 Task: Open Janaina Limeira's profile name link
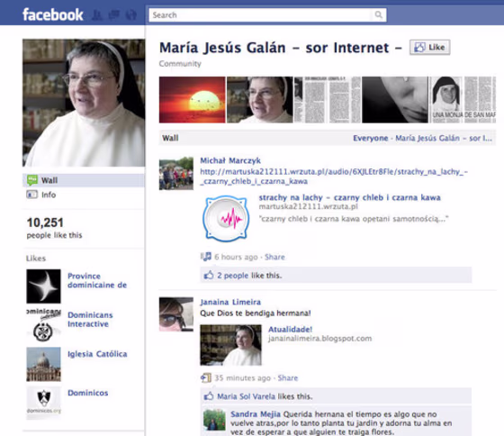[230, 302]
